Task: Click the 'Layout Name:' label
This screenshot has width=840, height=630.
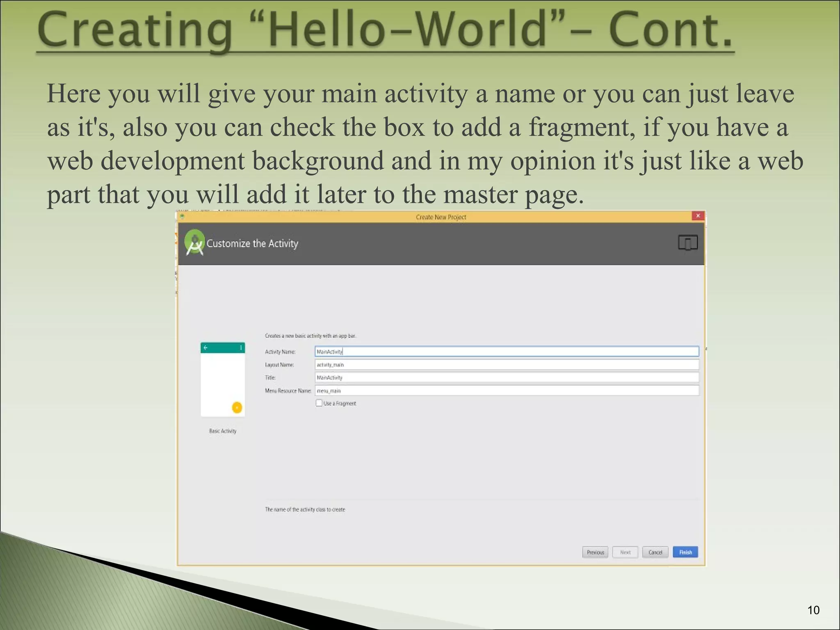Action: click(279, 365)
